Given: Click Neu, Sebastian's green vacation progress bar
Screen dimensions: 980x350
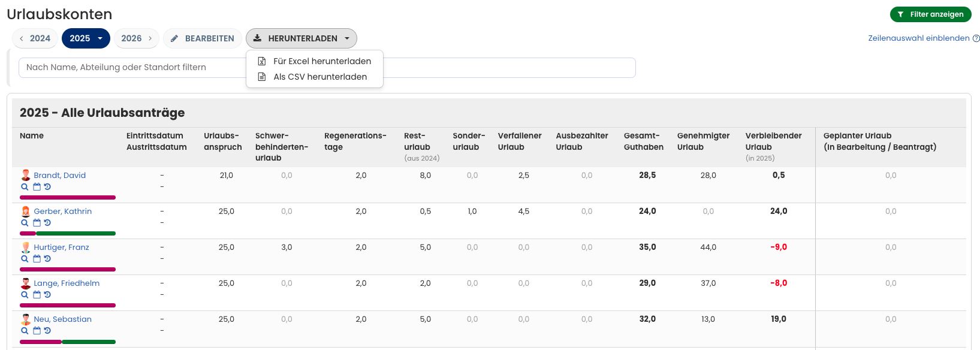Looking at the screenshot, I should tap(88, 342).
